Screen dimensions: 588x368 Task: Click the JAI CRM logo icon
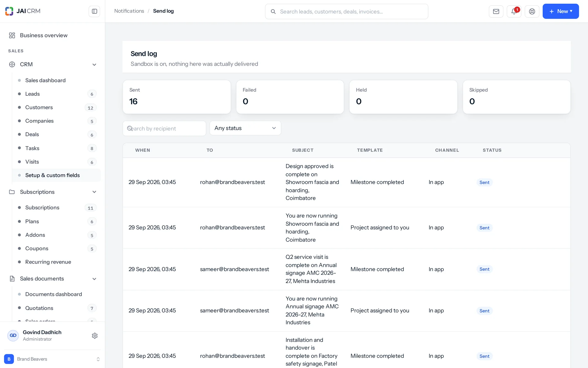click(9, 11)
